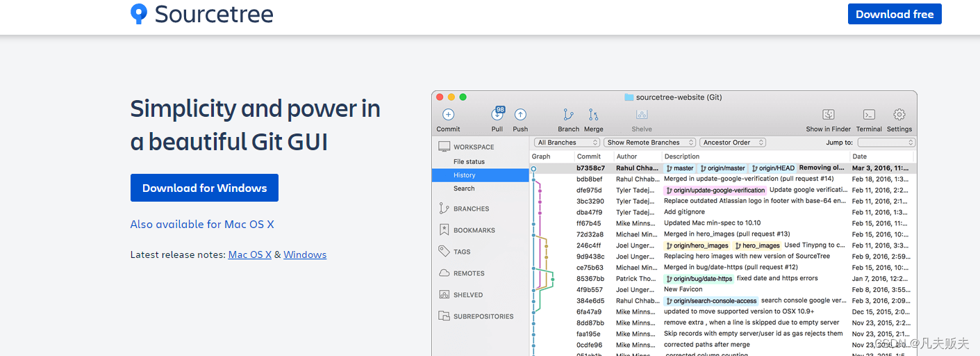Expand the BOOKMARKS sidebar section
The height and width of the screenshot is (356, 980).
(x=474, y=230)
